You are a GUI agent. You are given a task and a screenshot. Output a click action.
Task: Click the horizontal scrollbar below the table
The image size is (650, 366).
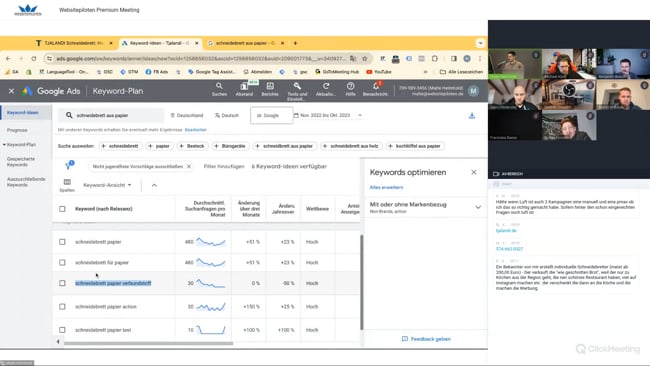148,343
